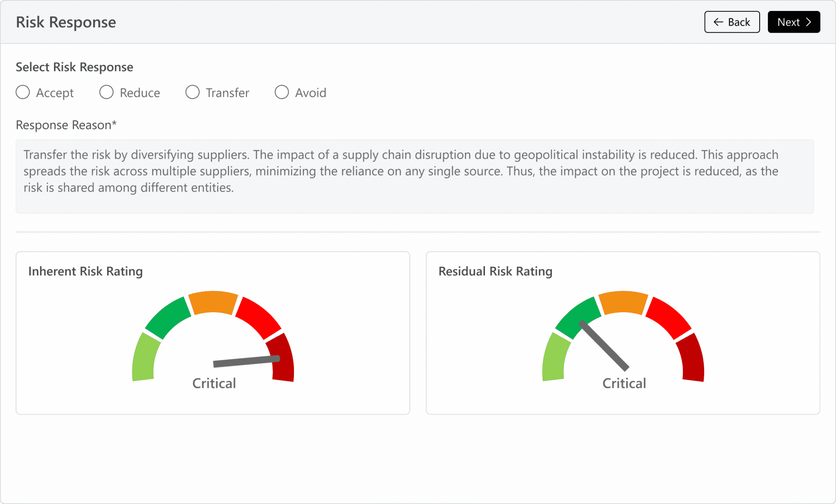Click the light green segment of Residual gauge
This screenshot has height=504, width=836.
point(554,358)
